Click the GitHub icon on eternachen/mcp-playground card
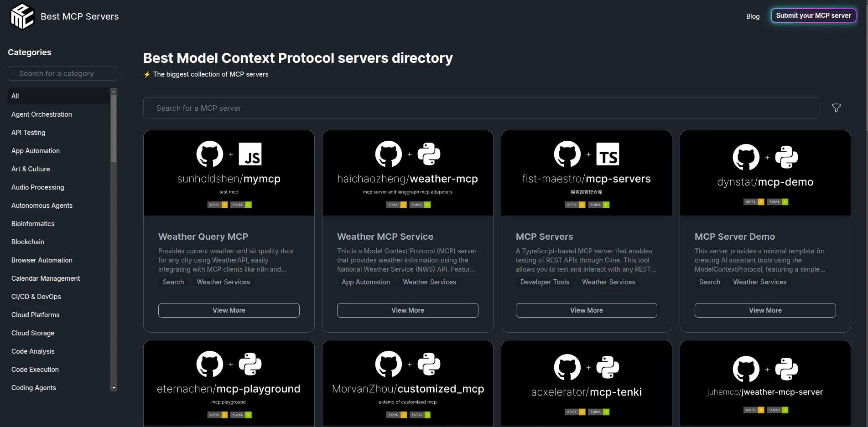This screenshot has width=868, height=427. pyautogui.click(x=210, y=364)
